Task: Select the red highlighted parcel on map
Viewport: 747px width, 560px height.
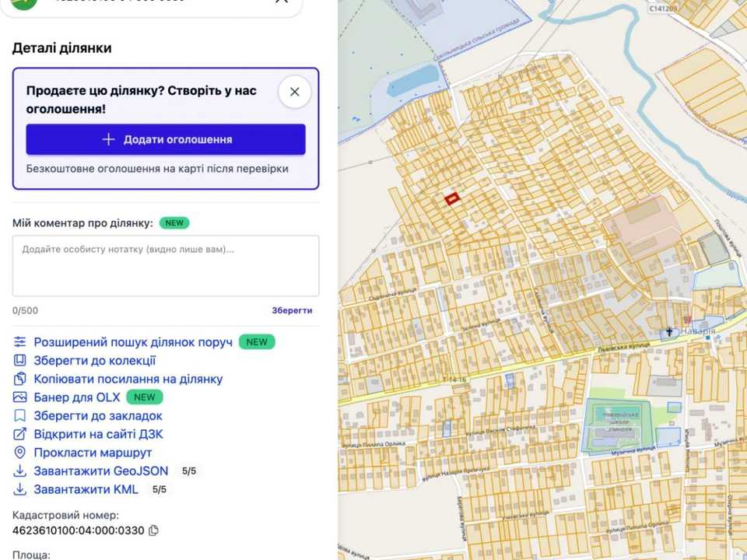Action: tap(451, 198)
